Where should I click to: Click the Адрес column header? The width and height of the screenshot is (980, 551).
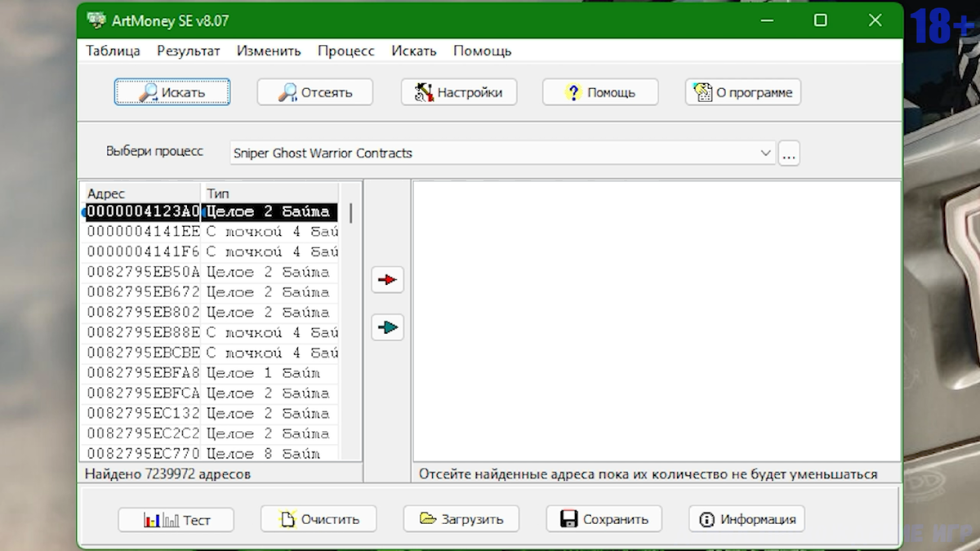(x=141, y=193)
